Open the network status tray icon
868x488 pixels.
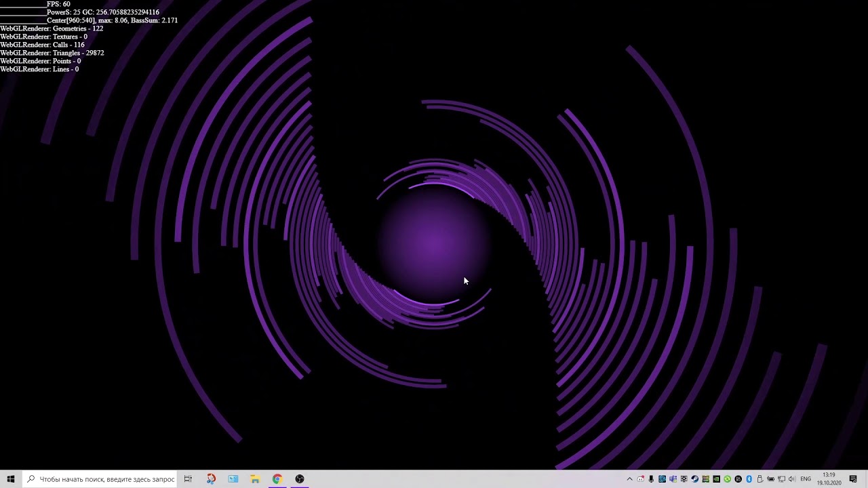click(781, 479)
